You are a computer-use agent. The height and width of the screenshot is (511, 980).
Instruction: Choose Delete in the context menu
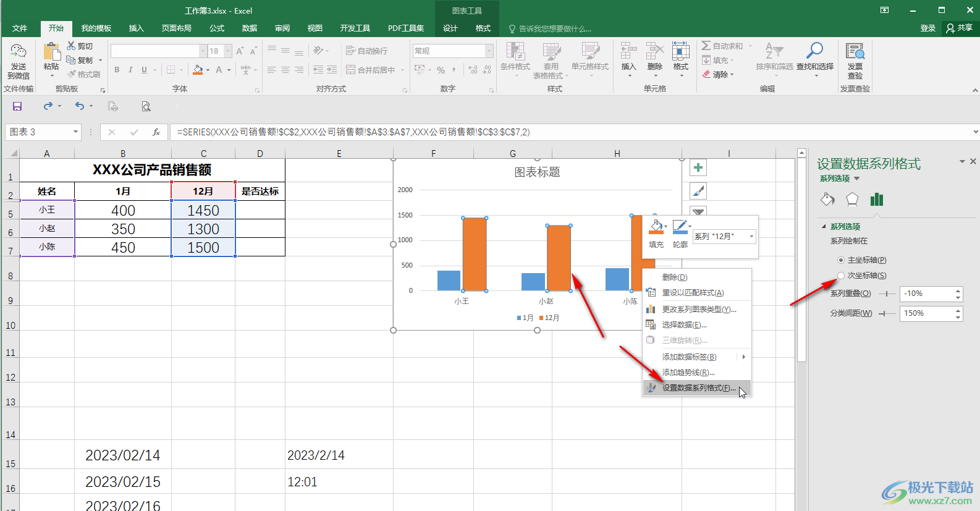[x=697, y=277]
